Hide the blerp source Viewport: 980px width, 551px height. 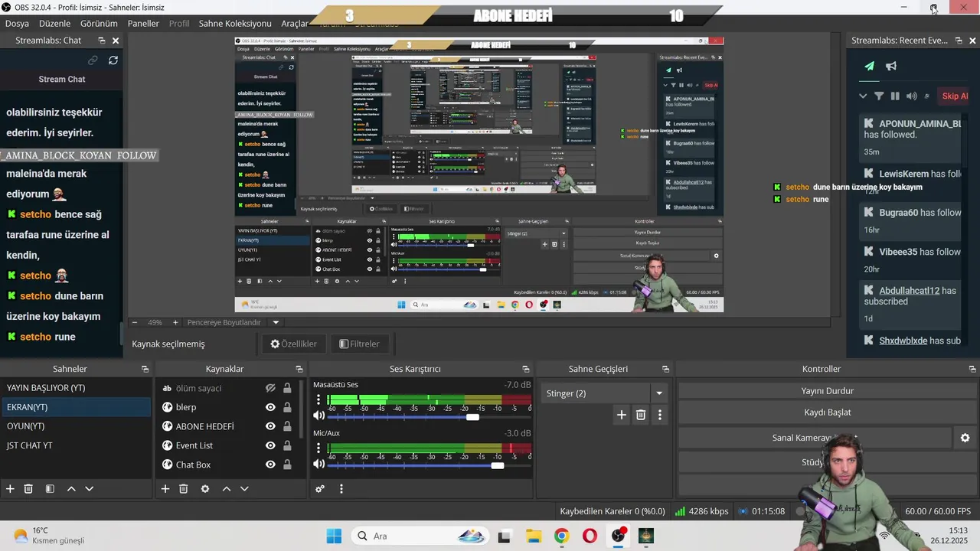pos(270,407)
